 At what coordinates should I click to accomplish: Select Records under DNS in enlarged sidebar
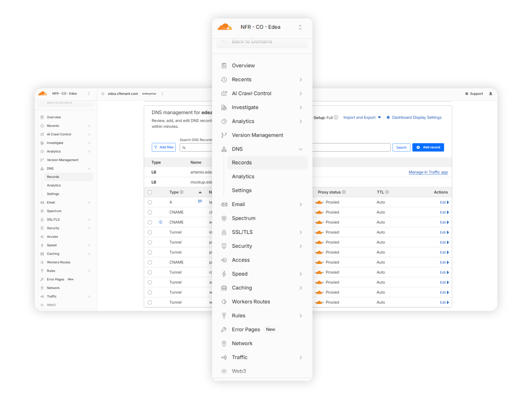pos(267,163)
